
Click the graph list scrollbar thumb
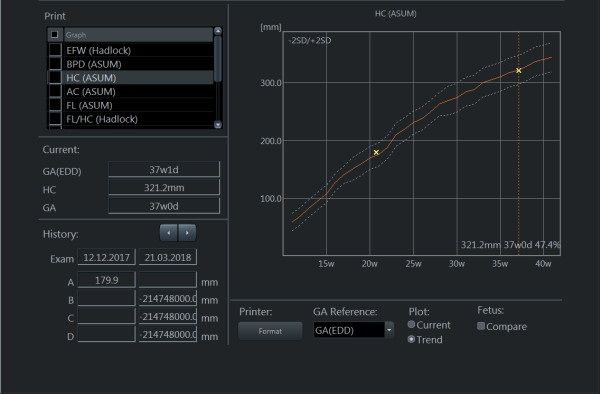[x=218, y=59]
